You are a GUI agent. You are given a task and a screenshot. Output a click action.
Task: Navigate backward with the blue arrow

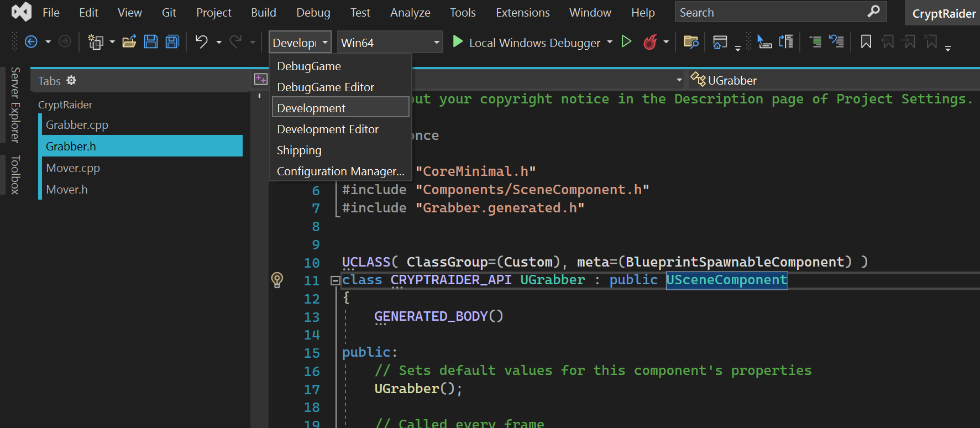(x=32, y=42)
